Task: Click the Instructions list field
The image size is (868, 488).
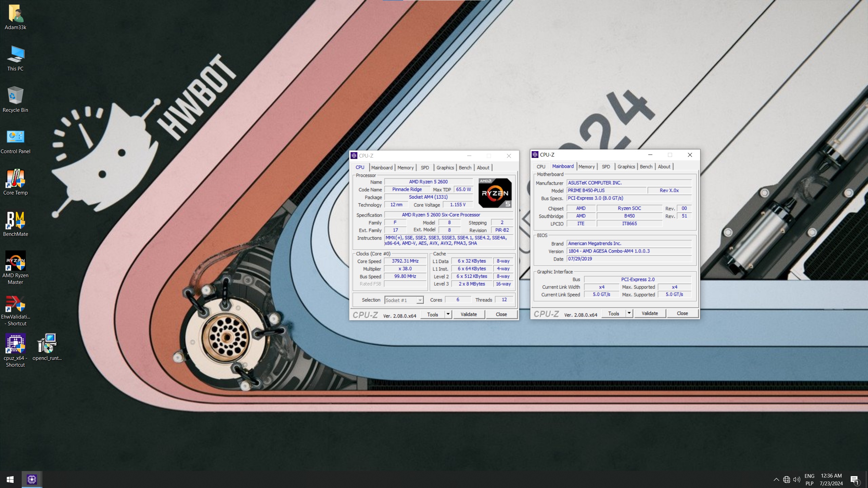Action: point(448,240)
